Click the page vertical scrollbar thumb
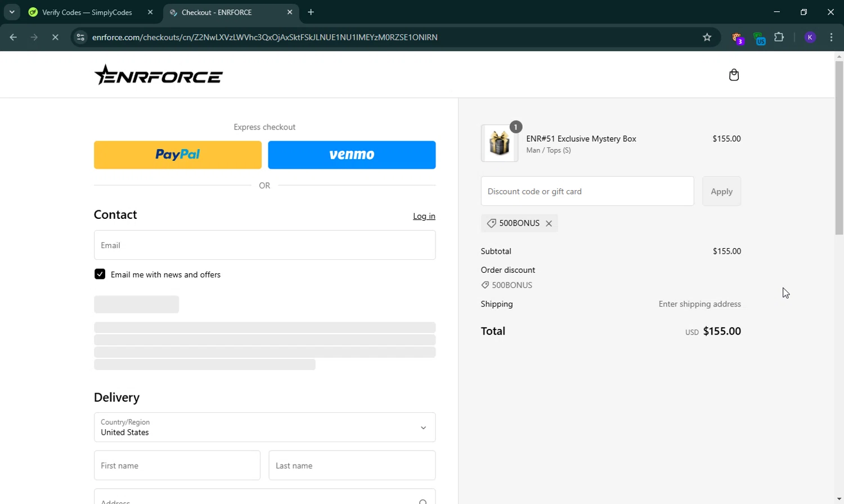This screenshot has height=504, width=844. pyautogui.click(x=839, y=147)
